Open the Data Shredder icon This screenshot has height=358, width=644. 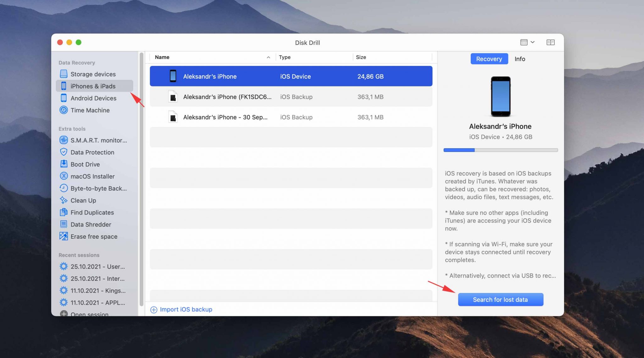pos(64,224)
